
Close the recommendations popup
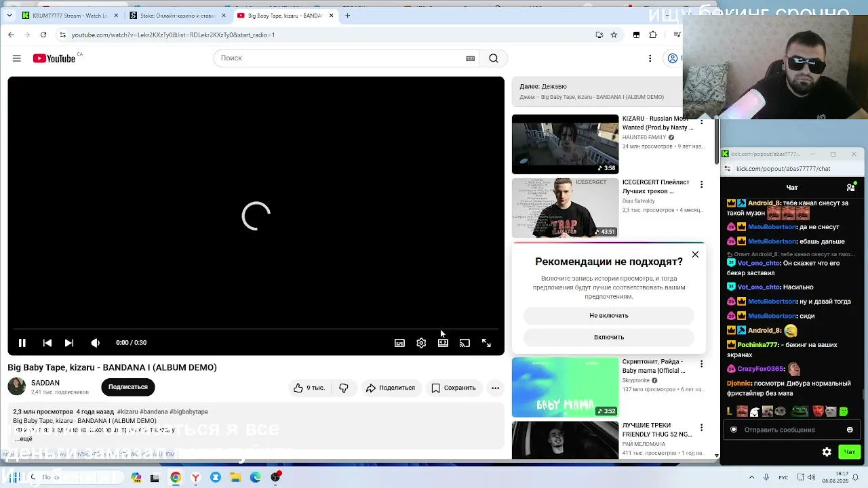click(x=695, y=255)
